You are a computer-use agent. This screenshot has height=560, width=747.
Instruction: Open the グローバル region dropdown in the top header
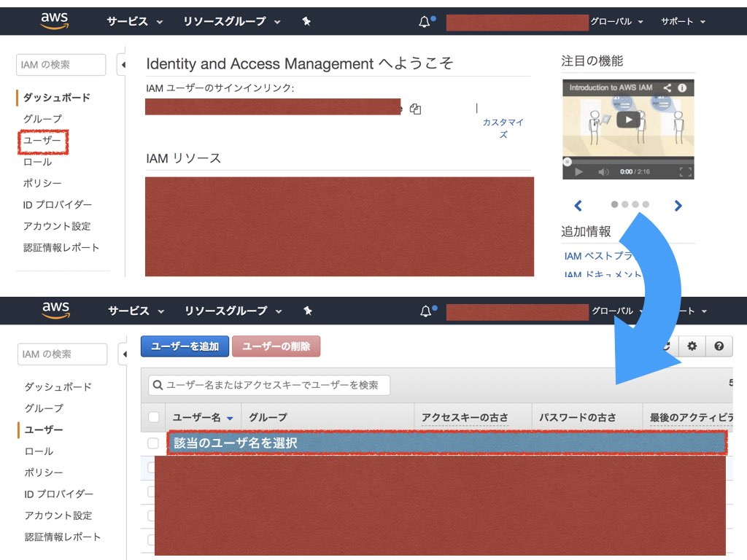pos(616,21)
